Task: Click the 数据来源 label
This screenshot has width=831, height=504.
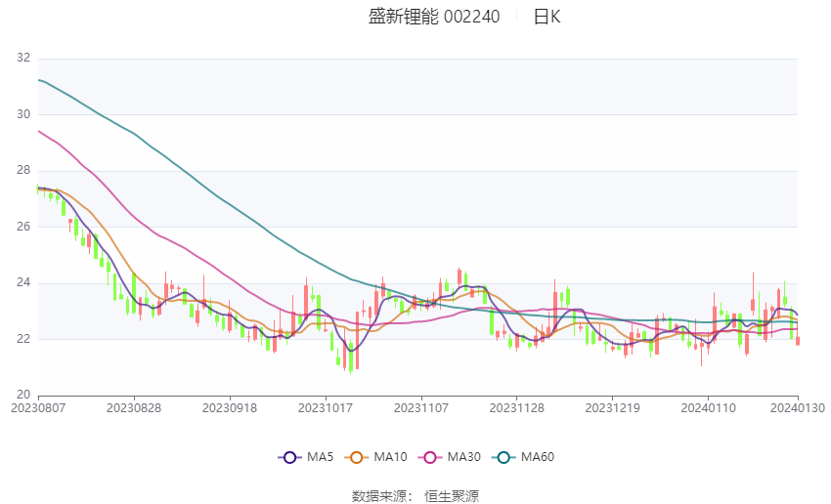Action: [x=379, y=496]
